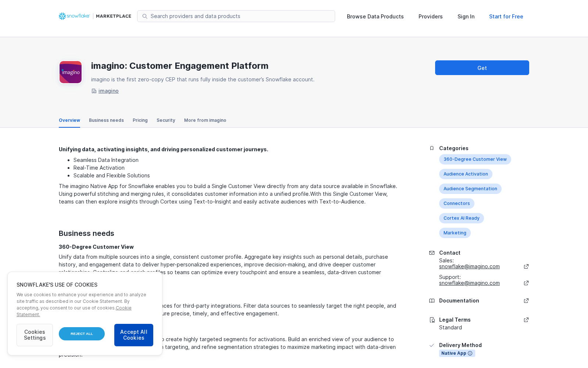The width and height of the screenshot is (588, 368).
Task: Click the imagino app logo thumbnail
Action: [x=71, y=72]
